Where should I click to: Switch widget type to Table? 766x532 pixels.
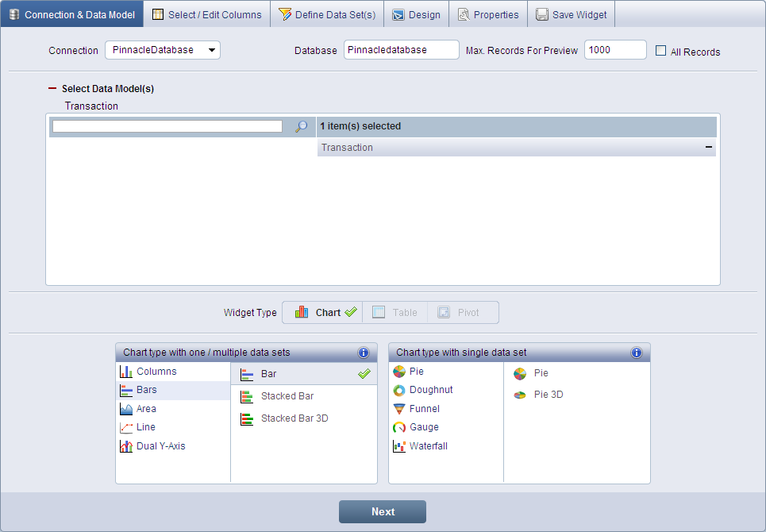click(x=395, y=313)
